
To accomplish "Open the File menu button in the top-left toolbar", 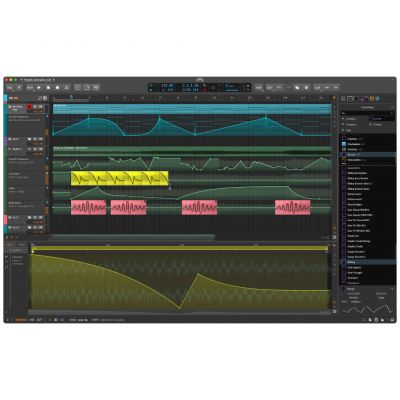I will (10, 88).
